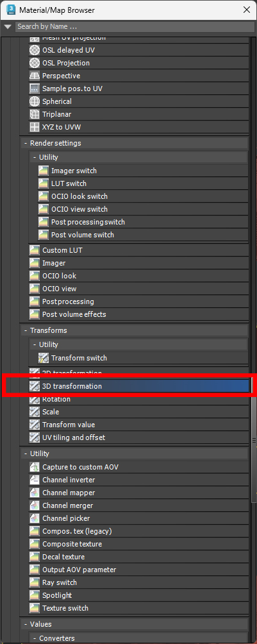The image size is (257, 644).
Task: Collapse the Values group header
Action: [x=134, y=624]
